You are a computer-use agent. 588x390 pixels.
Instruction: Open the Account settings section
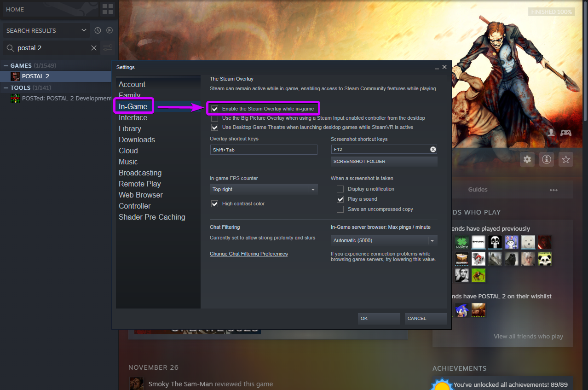pyautogui.click(x=132, y=85)
